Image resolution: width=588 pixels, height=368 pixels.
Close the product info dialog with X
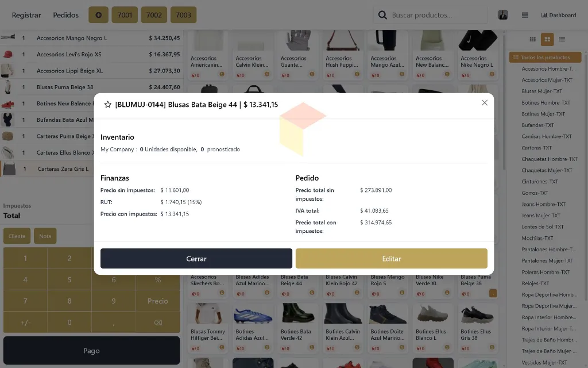[485, 103]
